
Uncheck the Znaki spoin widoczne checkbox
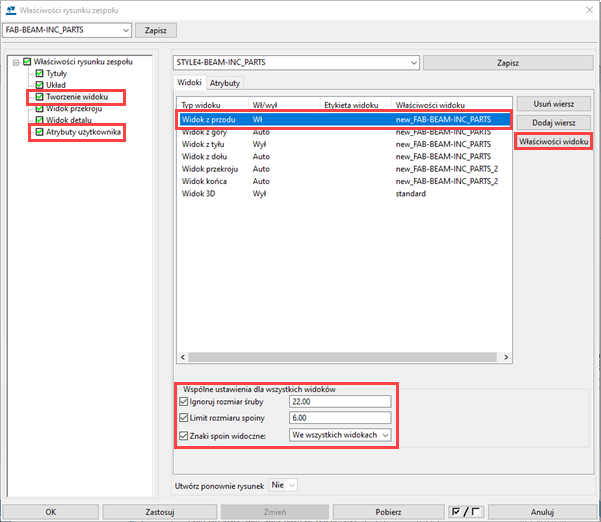(x=182, y=435)
